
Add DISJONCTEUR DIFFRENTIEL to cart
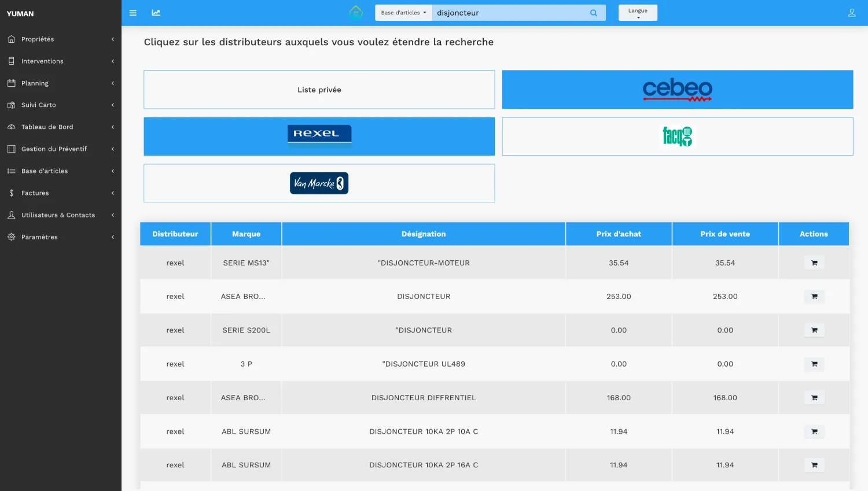[814, 398]
